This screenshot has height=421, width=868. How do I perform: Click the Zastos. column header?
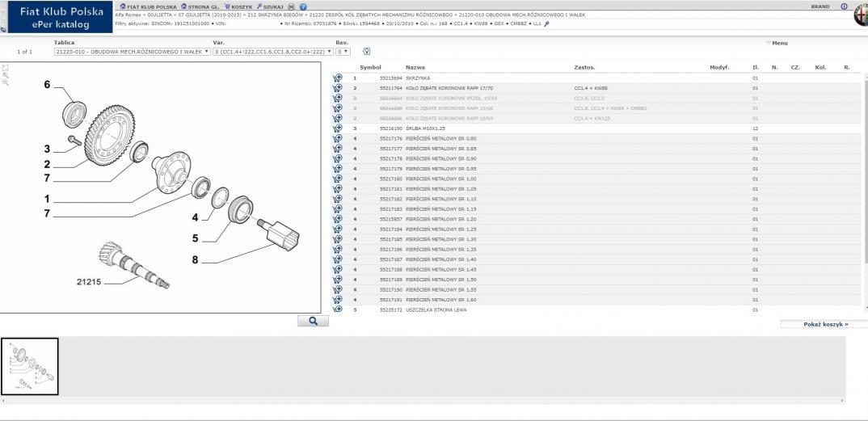[x=584, y=68]
